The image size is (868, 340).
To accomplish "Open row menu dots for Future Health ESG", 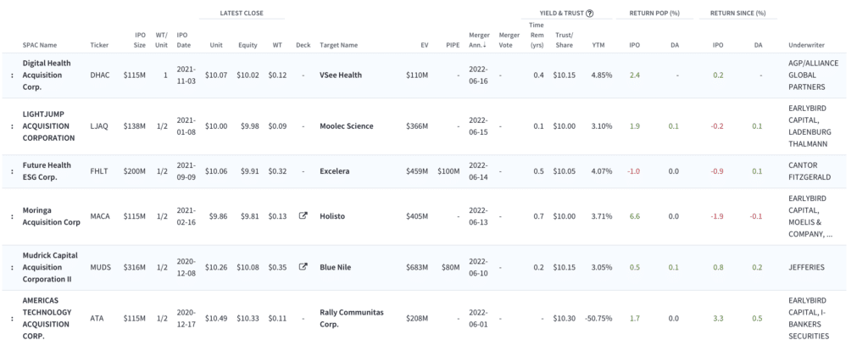I will click(x=12, y=171).
